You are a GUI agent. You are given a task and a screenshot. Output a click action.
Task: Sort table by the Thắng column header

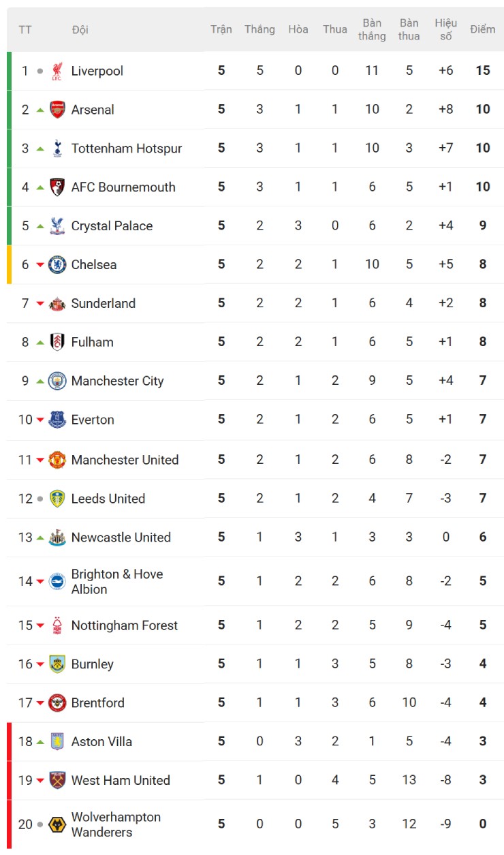click(259, 29)
